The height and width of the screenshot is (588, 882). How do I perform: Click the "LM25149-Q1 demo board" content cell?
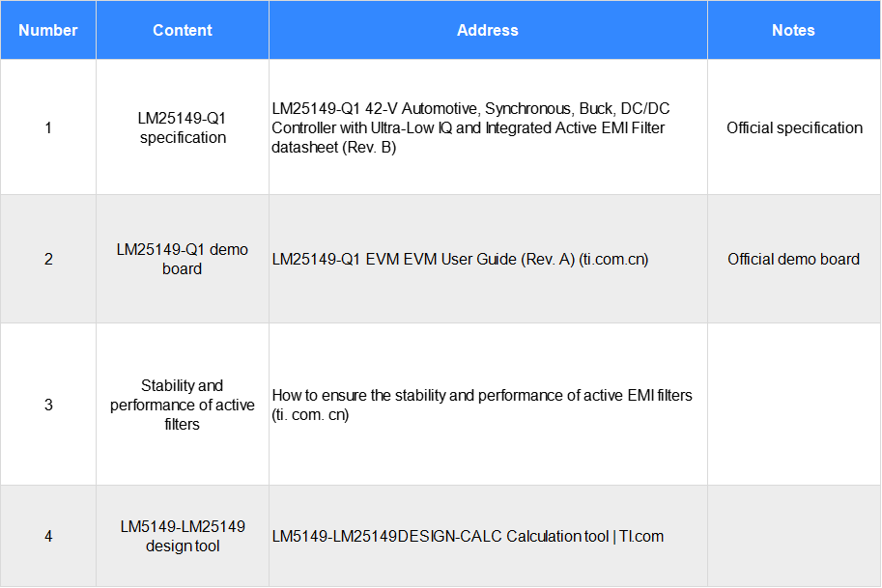click(183, 259)
